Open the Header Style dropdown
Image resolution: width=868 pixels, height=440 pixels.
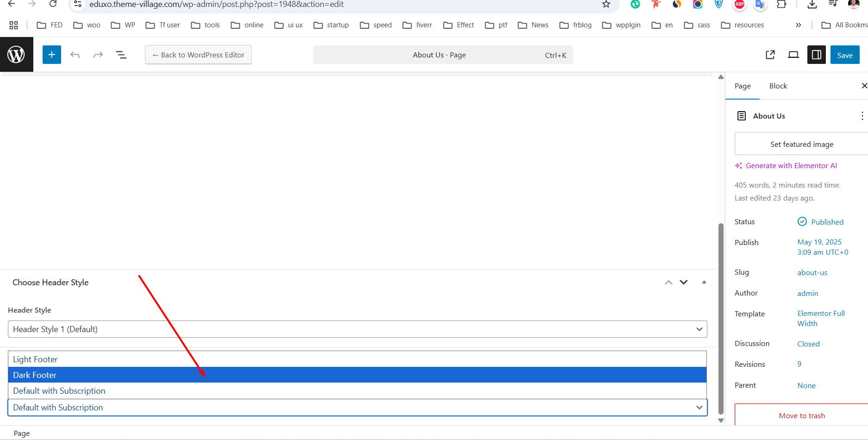[x=357, y=329]
